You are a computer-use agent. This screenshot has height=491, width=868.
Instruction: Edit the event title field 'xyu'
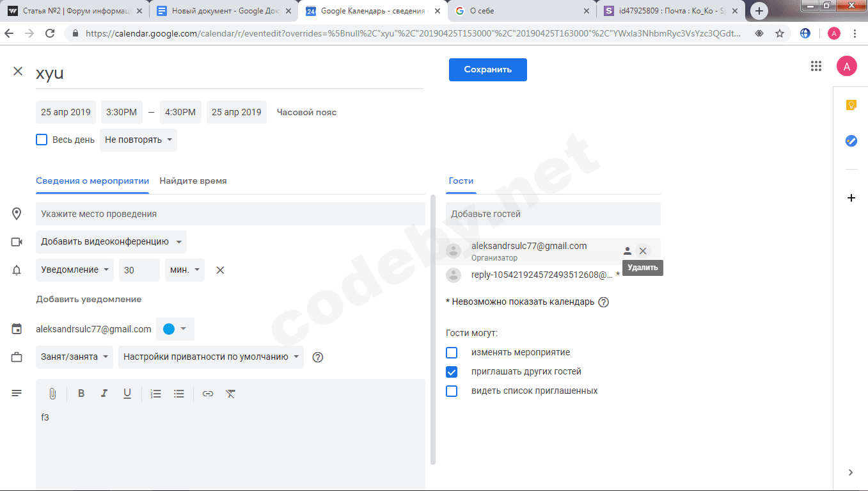[230, 73]
